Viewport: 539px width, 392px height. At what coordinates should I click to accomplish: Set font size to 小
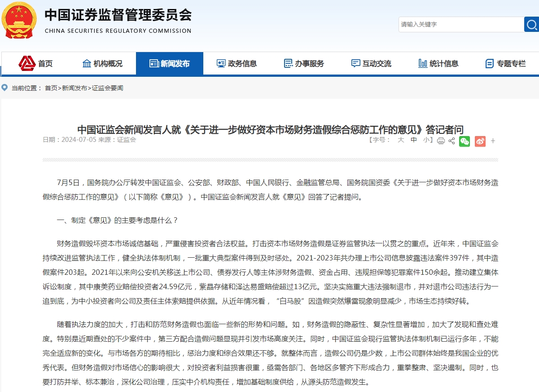pos(426,140)
